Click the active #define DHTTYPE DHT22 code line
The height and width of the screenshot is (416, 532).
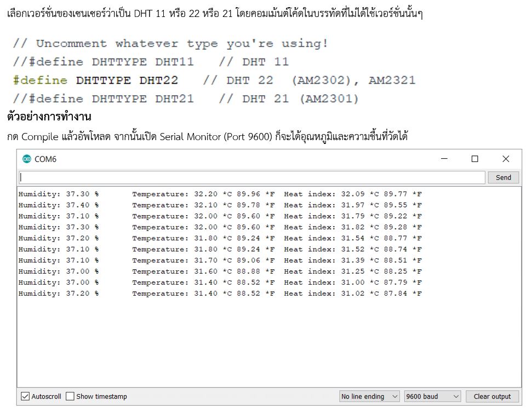click(214, 80)
